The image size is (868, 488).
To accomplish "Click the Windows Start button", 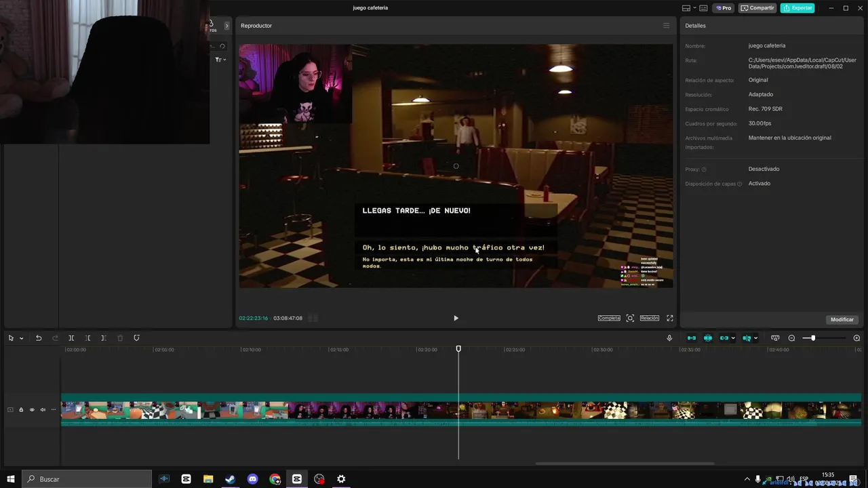I will click(x=10, y=479).
